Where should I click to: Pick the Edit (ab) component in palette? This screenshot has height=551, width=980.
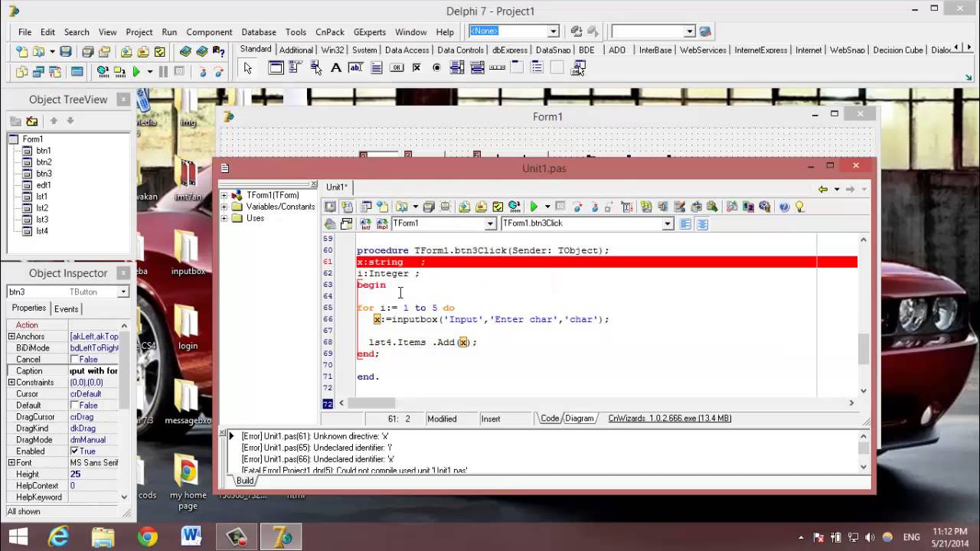355,68
